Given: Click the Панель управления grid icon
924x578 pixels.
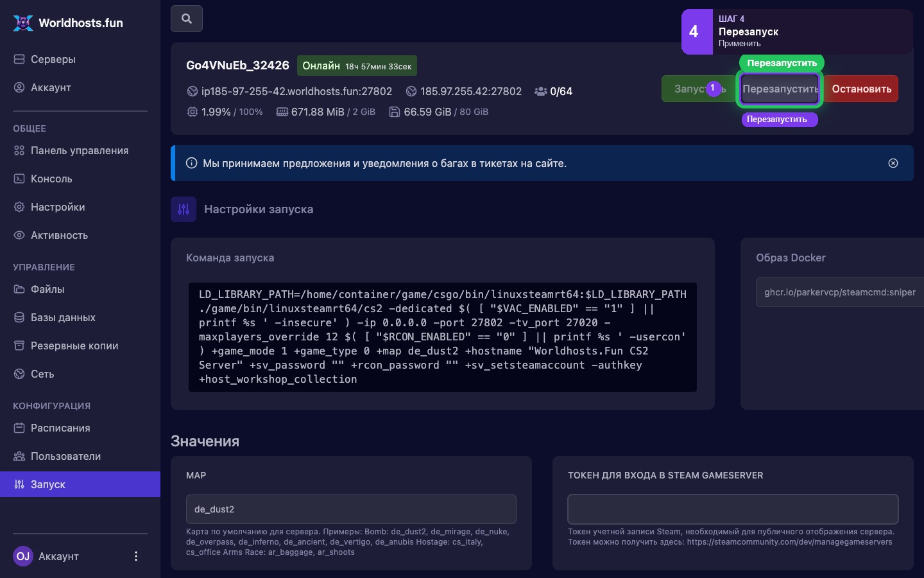Looking at the screenshot, I should [x=19, y=150].
